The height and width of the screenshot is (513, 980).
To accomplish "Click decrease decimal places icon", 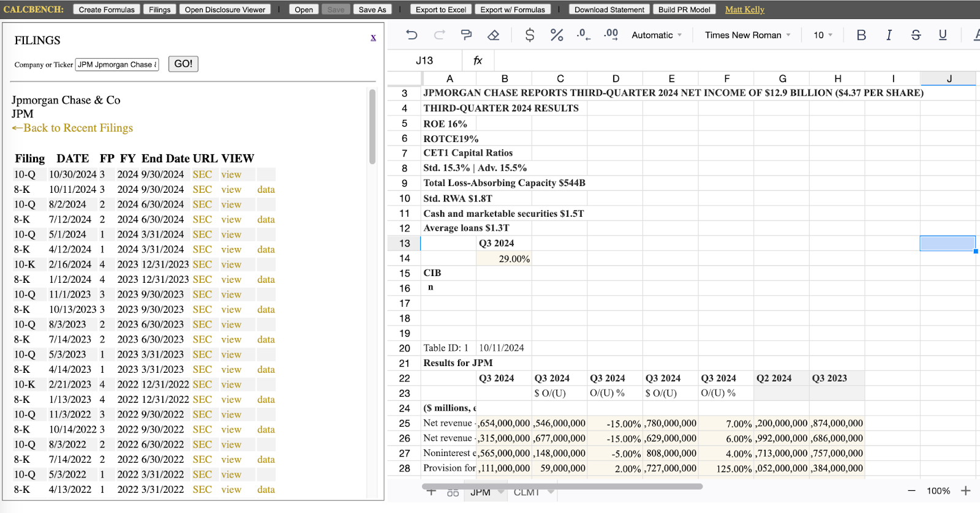I will click(584, 35).
